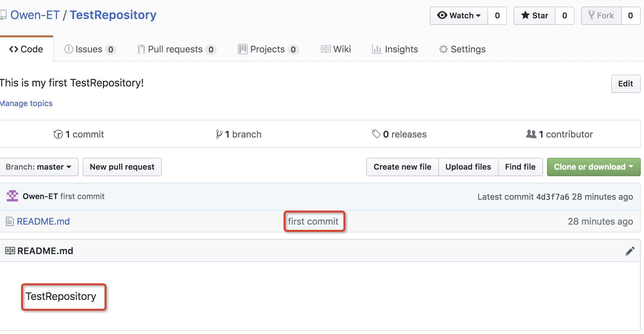
Task: Open the Projects tab
Action: click(x=268, y=49)
